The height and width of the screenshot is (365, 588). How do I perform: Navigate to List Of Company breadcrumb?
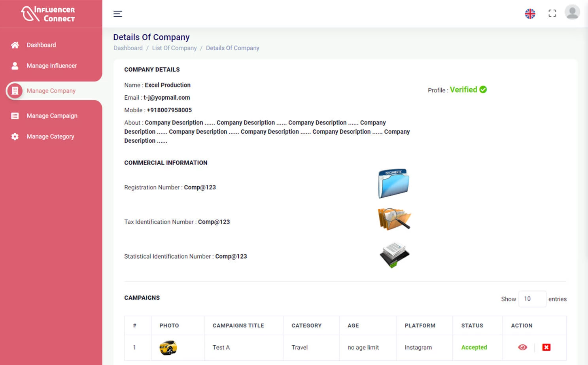(174, 48)
